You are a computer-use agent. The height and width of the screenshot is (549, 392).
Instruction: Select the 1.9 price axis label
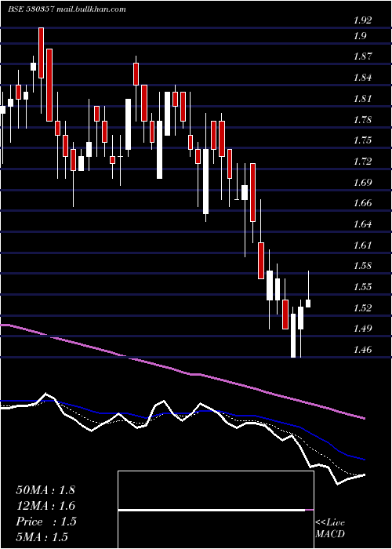coord(359,36)
